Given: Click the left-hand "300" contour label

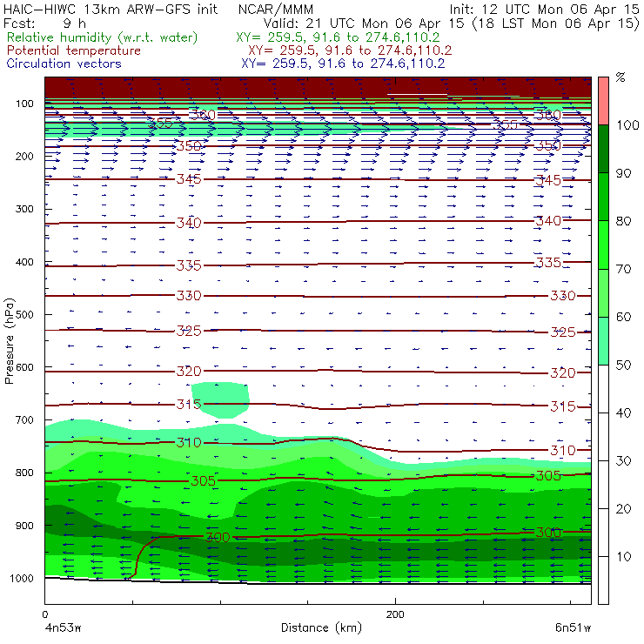Looking at the screenshot, I should pyautogui.click(x=218, y=537).
